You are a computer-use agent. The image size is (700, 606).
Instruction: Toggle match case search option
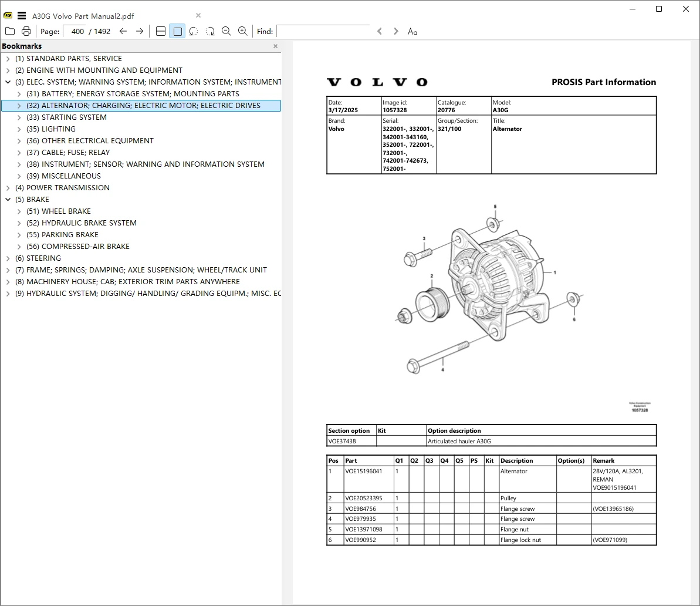coord(412,31)
